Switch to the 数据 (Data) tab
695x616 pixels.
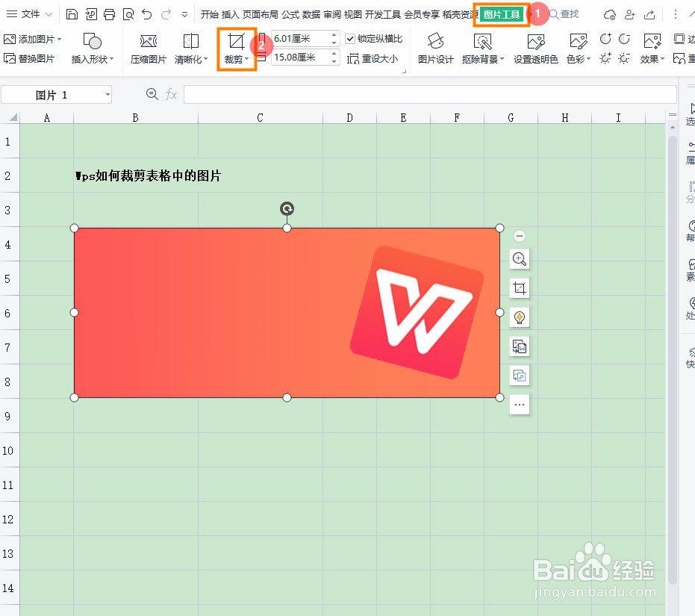coord(311,15)
